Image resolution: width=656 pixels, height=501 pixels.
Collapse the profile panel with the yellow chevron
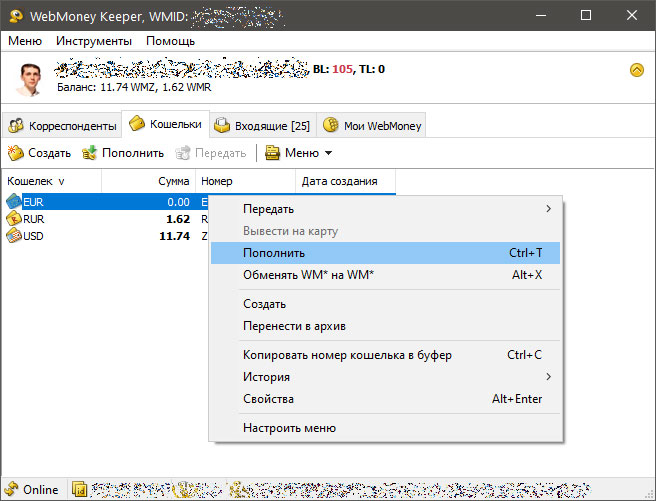pyautogui.click(x=637, y=70)
